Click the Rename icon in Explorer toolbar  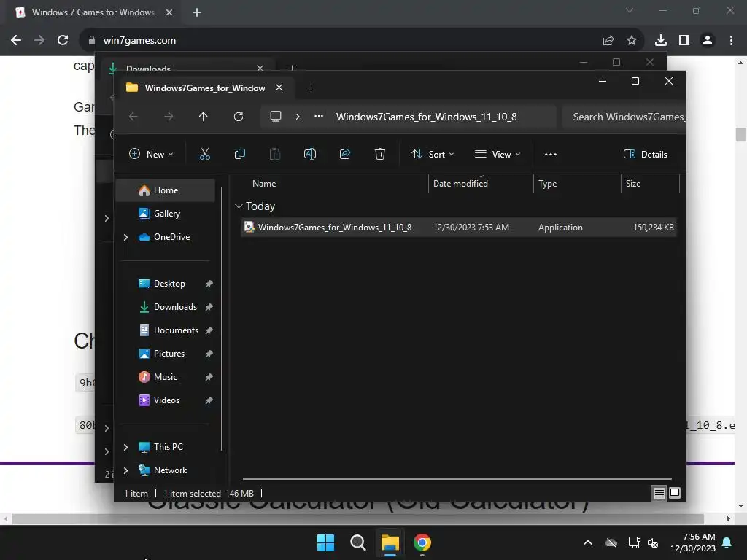pyautogui.click(x=309, y=155)
